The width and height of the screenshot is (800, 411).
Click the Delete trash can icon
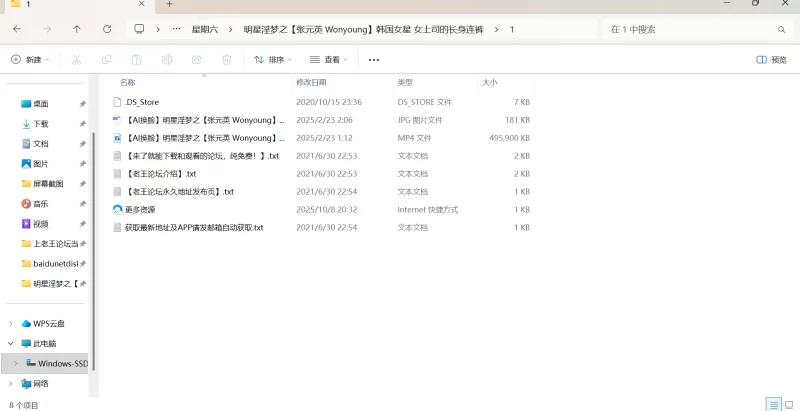point(227,60)
